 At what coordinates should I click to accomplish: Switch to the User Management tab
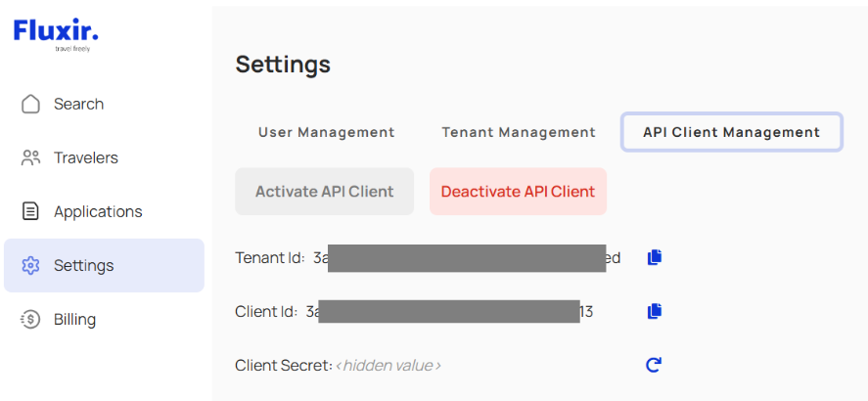click(x=326, y=132)
